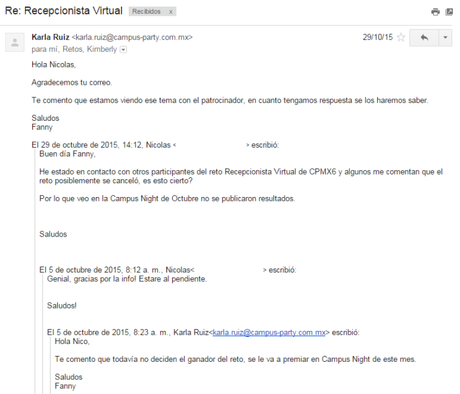Click the 'Saludos!' line

[62, 306]
